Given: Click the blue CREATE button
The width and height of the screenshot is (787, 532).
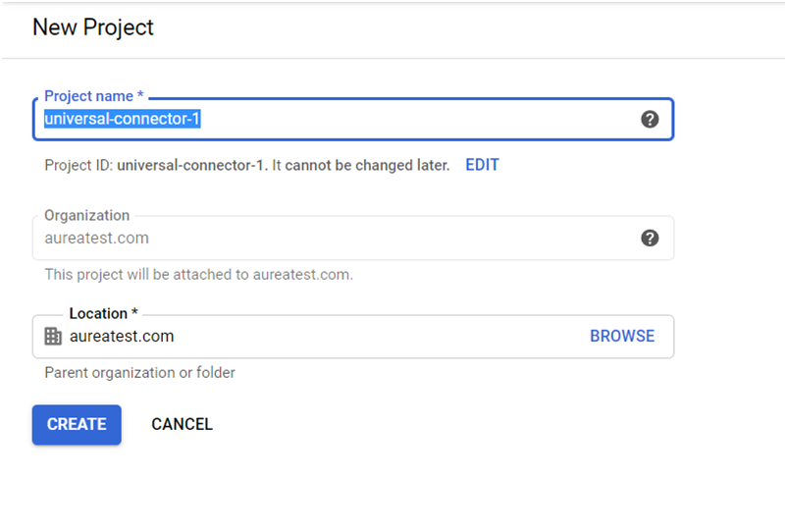Looking at the screenshot, I should pyautogui.click(x=77, y=425).
